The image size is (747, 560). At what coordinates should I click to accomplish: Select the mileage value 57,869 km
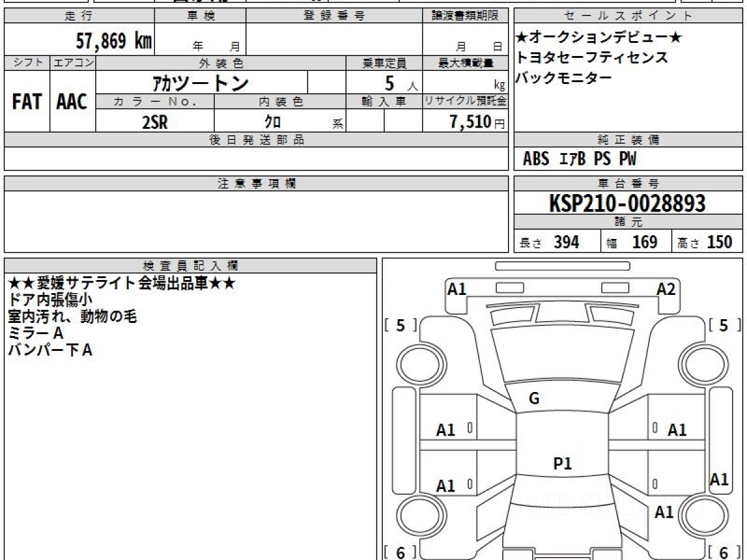tap(114, 42)
